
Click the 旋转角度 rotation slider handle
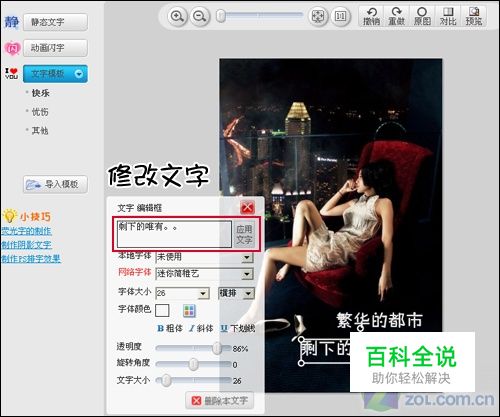[193, 364]
